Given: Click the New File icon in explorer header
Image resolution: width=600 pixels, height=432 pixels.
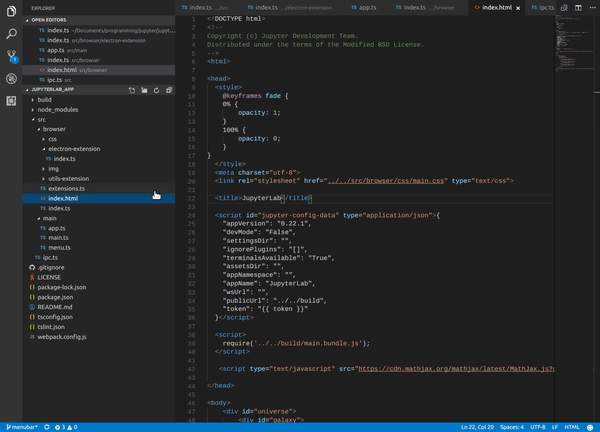Looking at the screenshot, I should (x=132, y=90).
